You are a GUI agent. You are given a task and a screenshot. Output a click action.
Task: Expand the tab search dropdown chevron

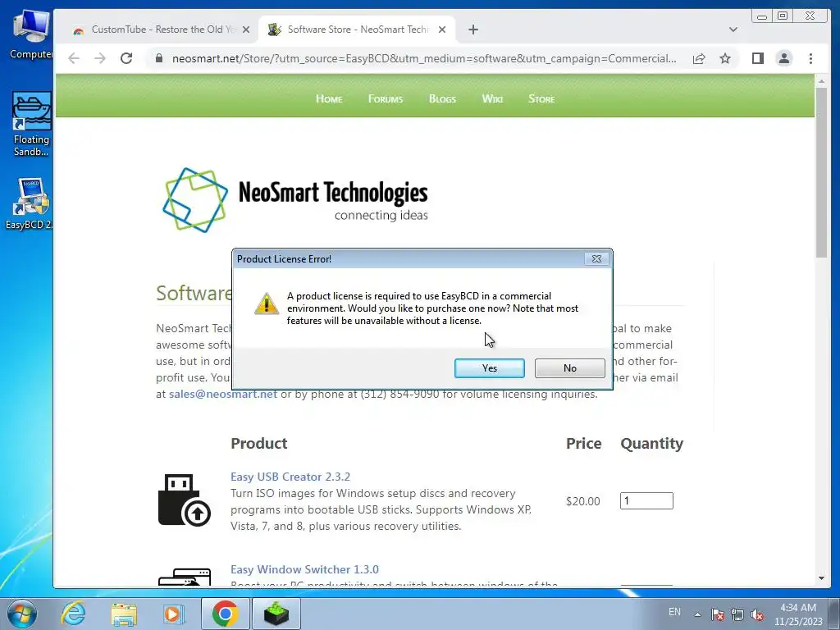pos(733,30)
